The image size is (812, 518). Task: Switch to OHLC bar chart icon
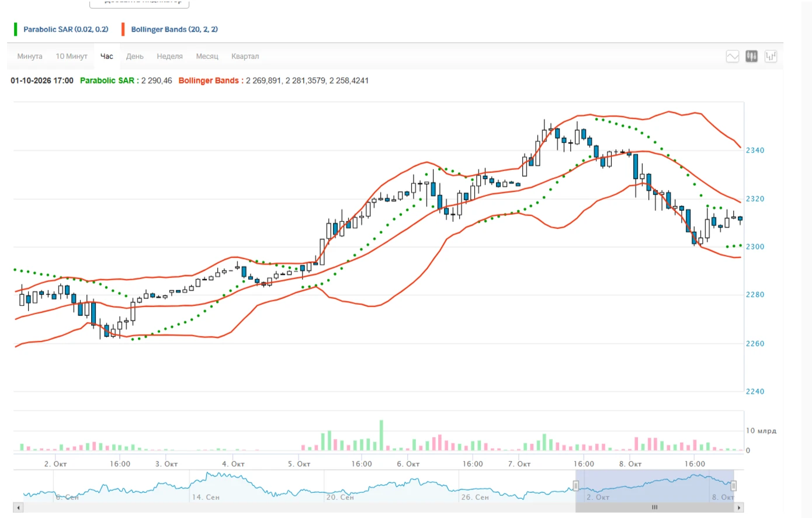click(771, 56)
